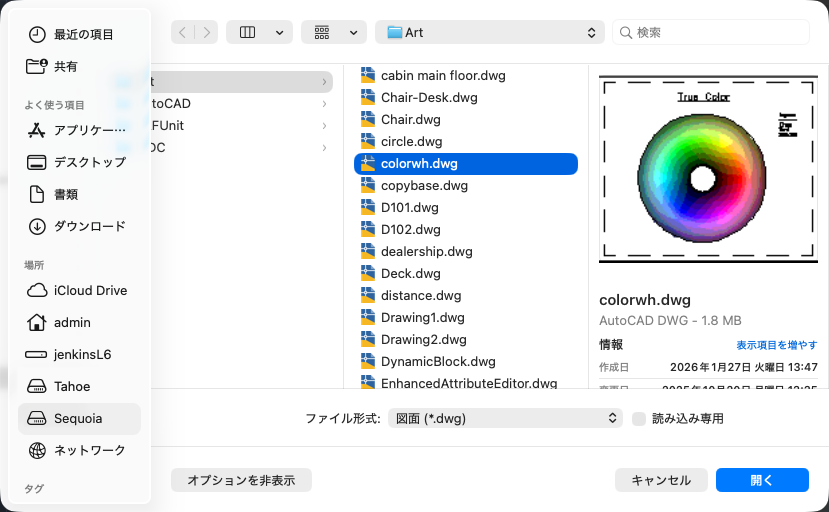Click the back navigation arrow
Viewport: 829px width, 512px height.
coord(182,33)
